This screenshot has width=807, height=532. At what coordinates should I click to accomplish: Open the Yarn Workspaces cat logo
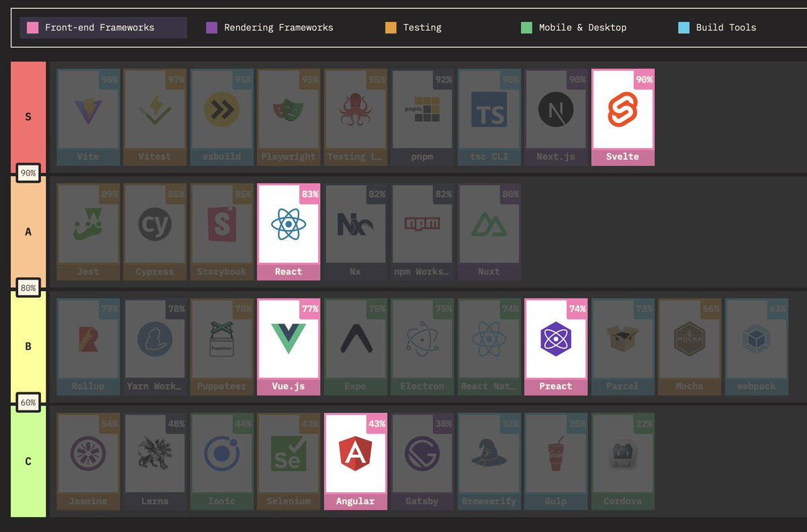[155, 339]
